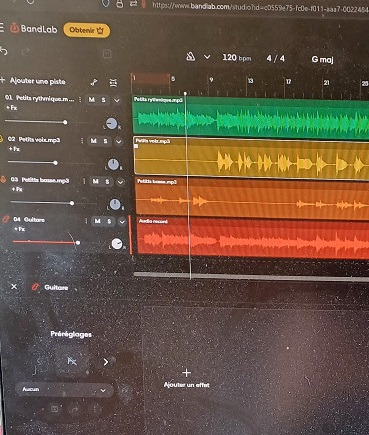The width and height of the screenshot is (369, 435).
Task: Toggle the metronome icon
Action: click(191, 57)
